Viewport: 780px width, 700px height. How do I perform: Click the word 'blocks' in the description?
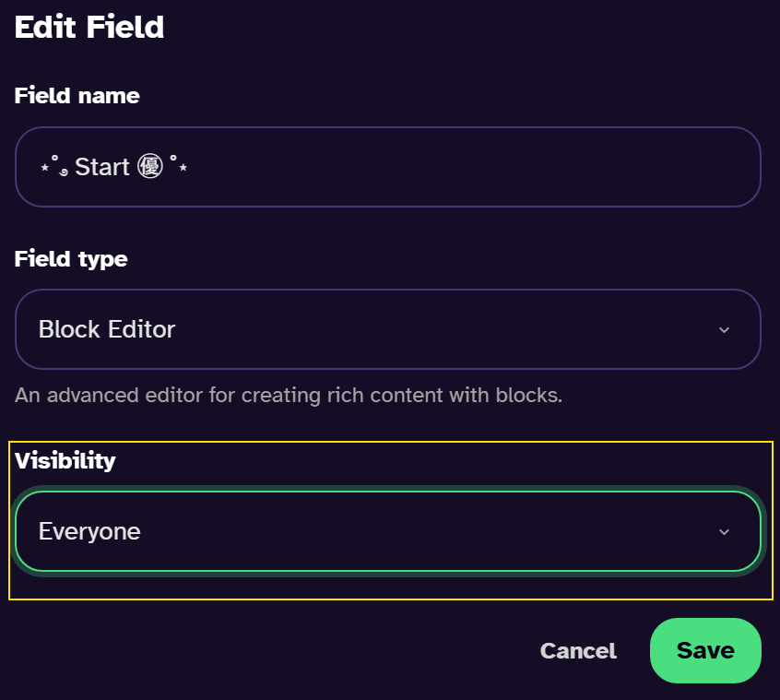527,395
